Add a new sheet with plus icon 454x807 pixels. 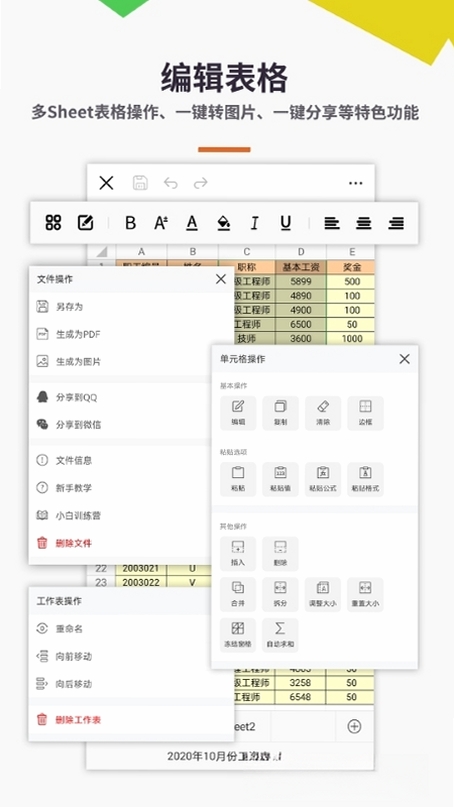(354, 726)
